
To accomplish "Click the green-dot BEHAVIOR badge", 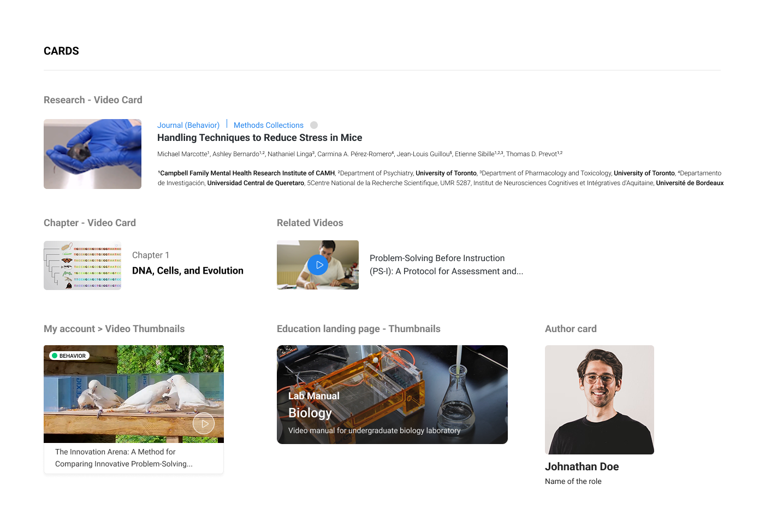I will click(x=69, y=356).
